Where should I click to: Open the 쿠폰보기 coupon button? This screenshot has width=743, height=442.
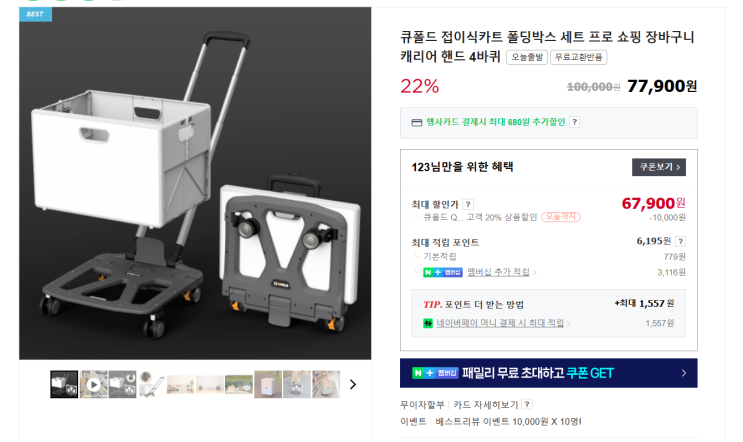point(659,167)
